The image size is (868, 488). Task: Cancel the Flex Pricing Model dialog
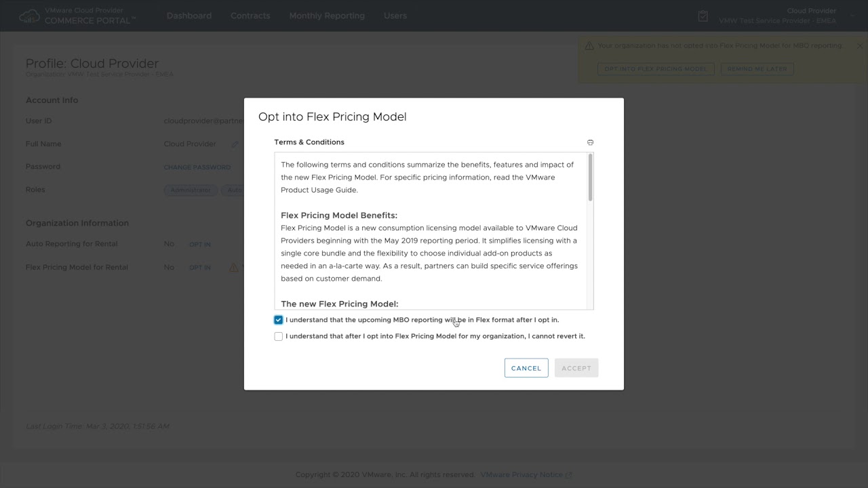(x=526, y=368)
